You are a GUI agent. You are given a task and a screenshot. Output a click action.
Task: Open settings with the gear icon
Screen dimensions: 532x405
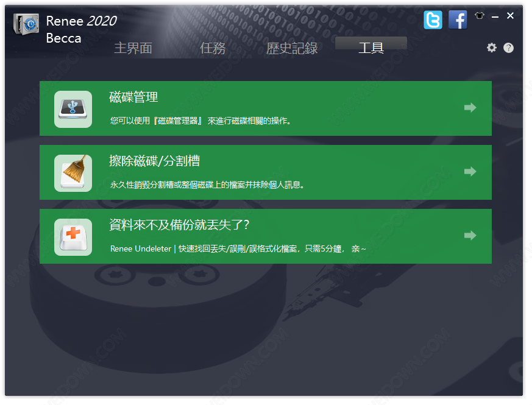(491, 48)
